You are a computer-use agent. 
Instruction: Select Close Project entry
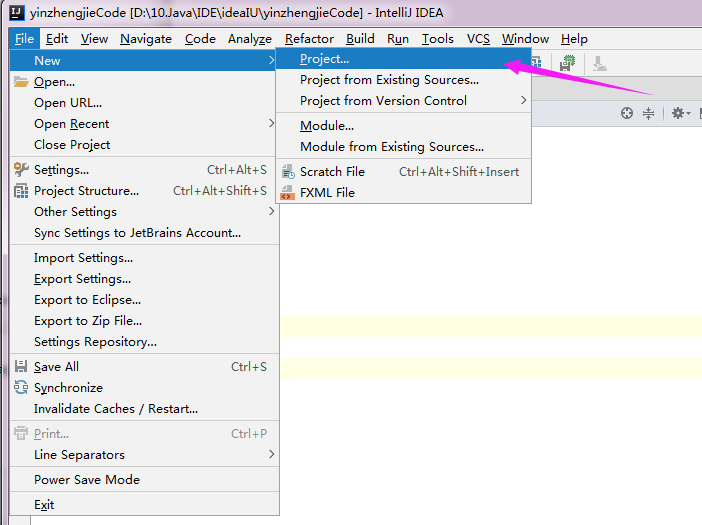tap(144, 145)
